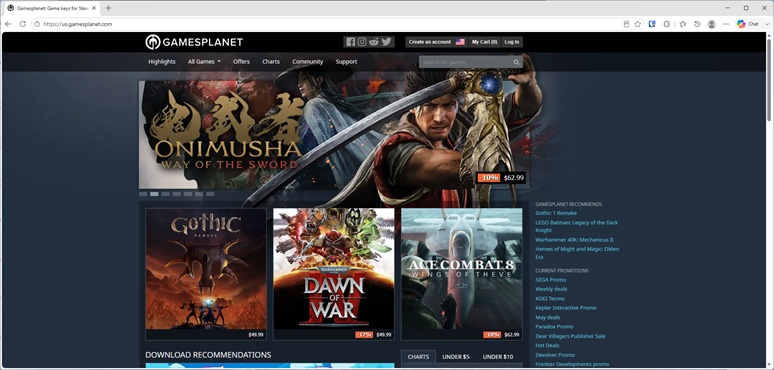Click the Log in button
The image size is (774, 370).
(512, 42)
